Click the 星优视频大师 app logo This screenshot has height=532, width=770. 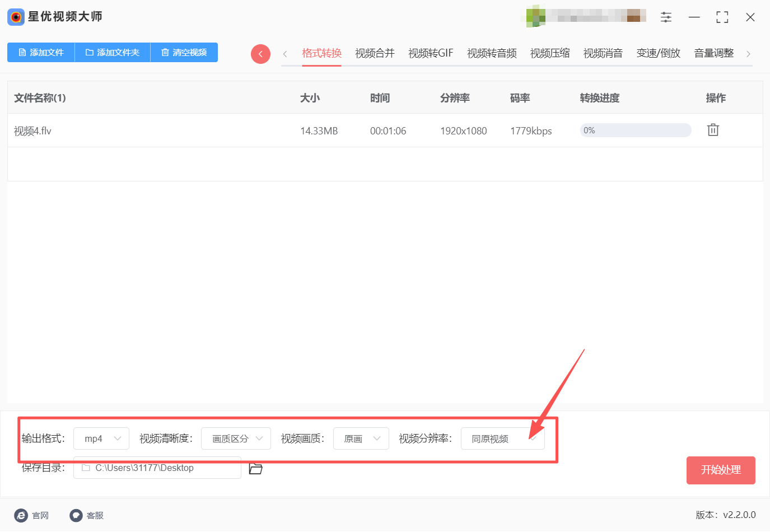click(16, 17)
